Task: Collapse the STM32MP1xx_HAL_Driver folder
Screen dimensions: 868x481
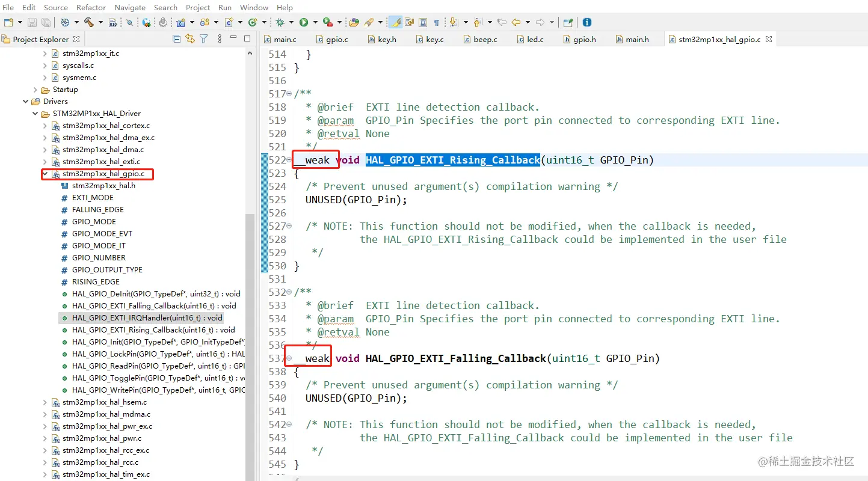Action: tap(35, 114)
